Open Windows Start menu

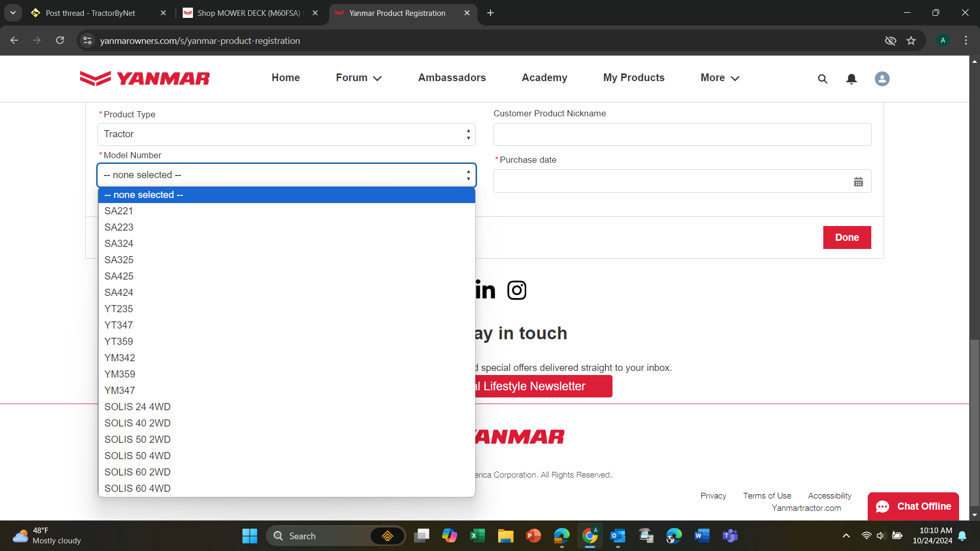pyautogui.click(x=250, y=536)
